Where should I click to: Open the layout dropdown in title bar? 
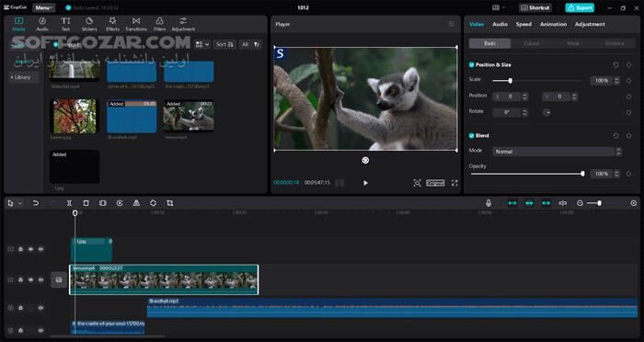click(x=499, y=7)
